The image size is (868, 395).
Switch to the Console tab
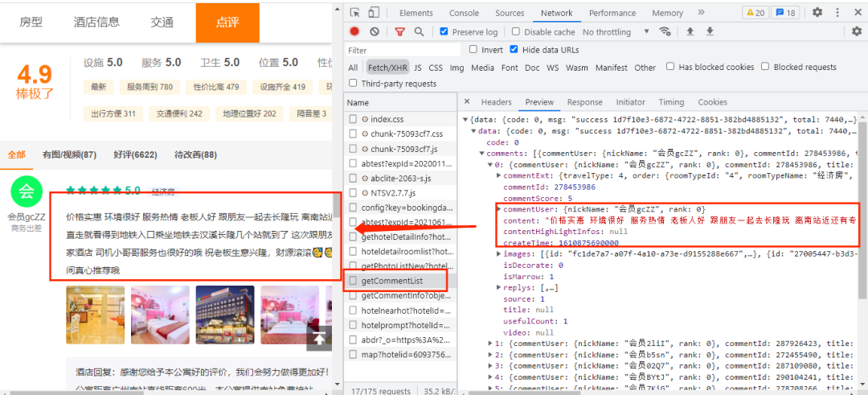pyautogui.click(x=464, y=13)
